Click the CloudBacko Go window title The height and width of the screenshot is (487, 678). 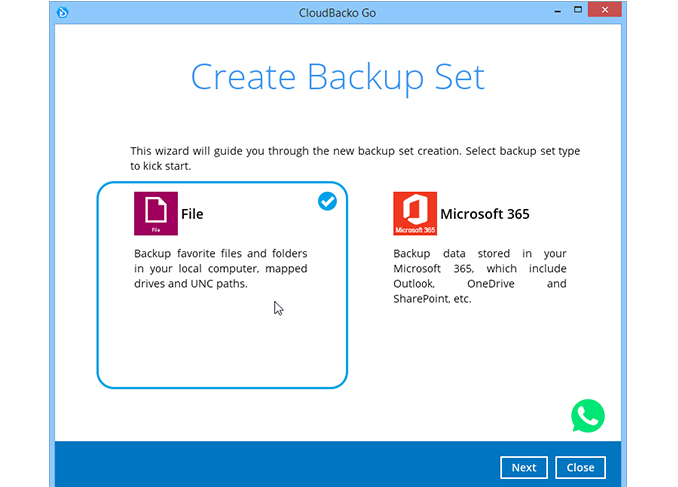click(337, 13)
